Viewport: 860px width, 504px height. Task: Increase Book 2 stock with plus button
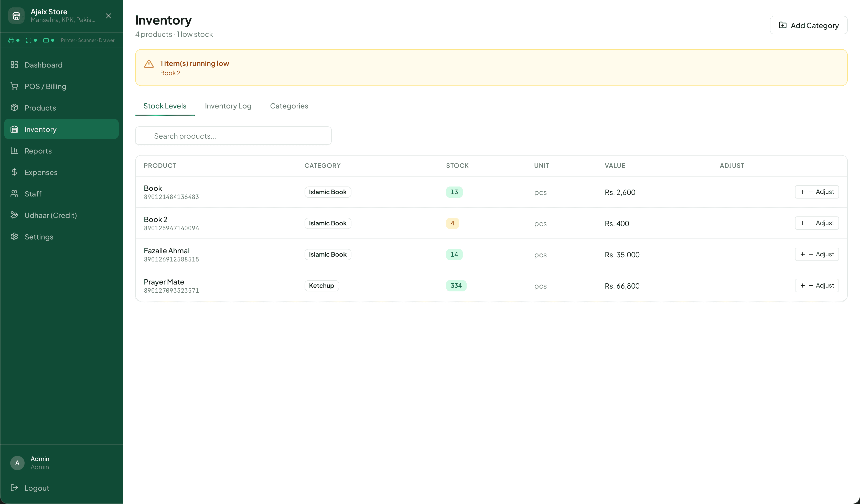tap(803, 223)
